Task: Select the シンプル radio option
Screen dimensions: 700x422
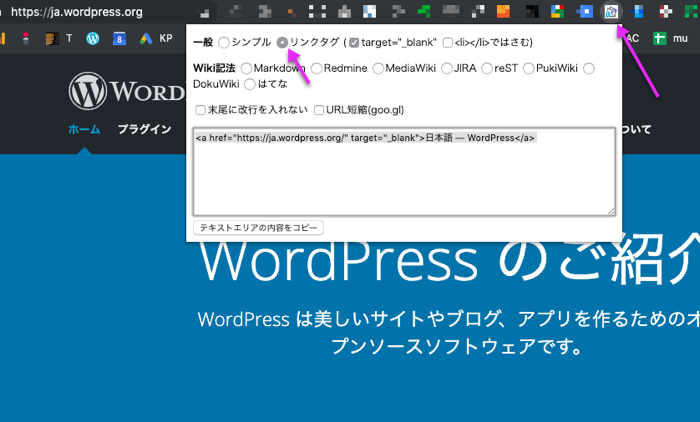Action: [224, 43]
